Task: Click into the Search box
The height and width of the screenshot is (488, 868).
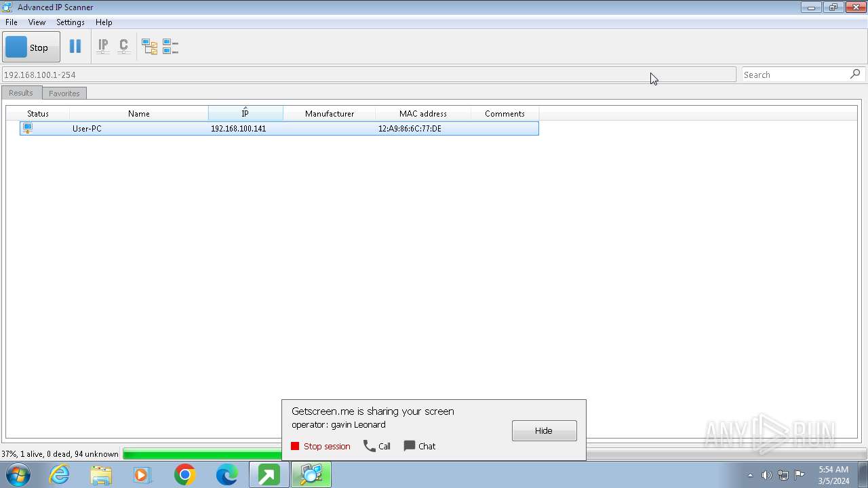Action: coord(795,75)
